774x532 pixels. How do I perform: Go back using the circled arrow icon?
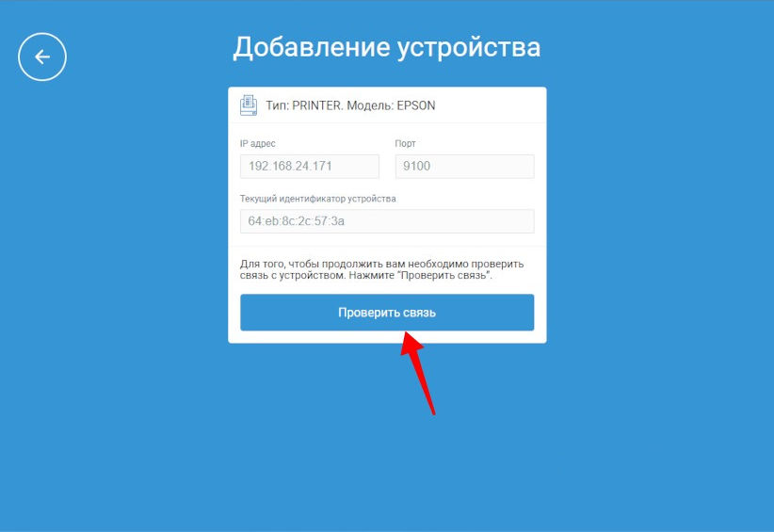point(42,56)
